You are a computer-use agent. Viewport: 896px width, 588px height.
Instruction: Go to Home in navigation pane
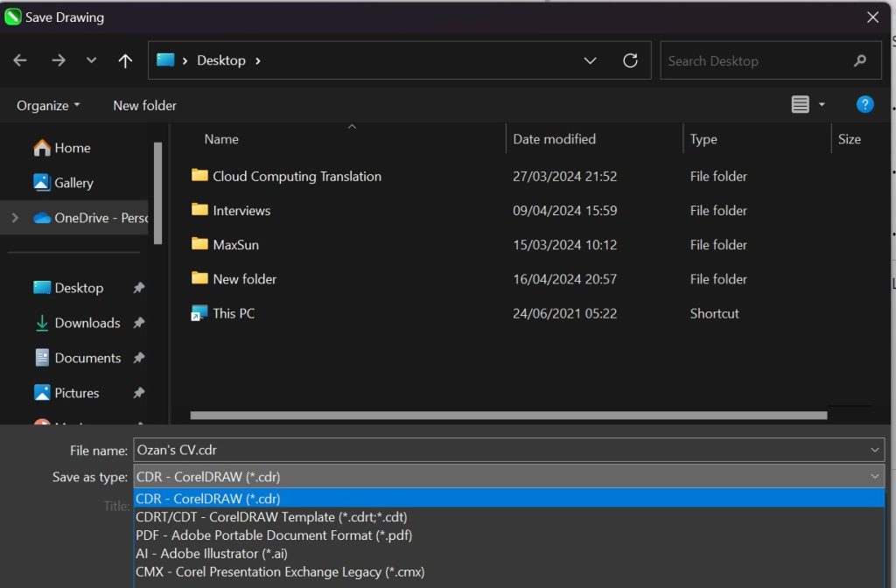tap(62, 148)
